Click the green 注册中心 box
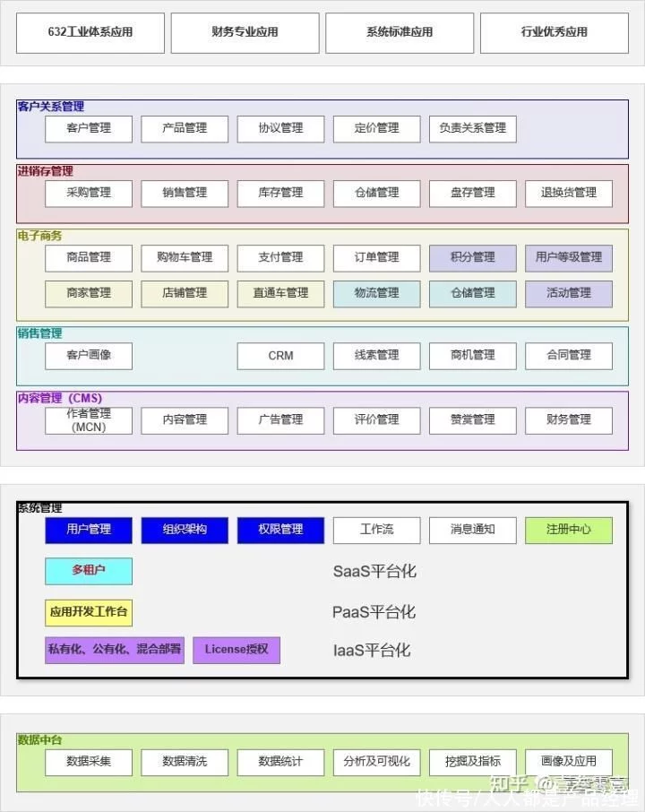645x812 pixels. (x=569, y=531)
